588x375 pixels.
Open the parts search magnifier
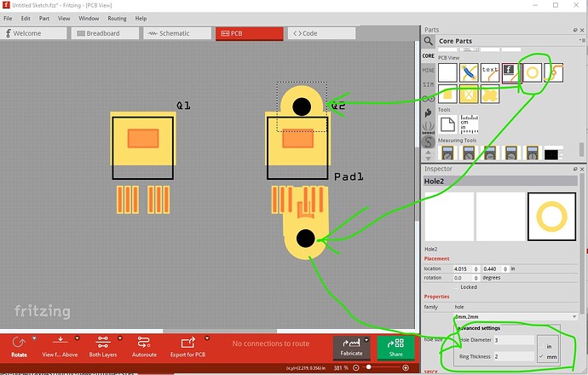click(x=428, y=41)
